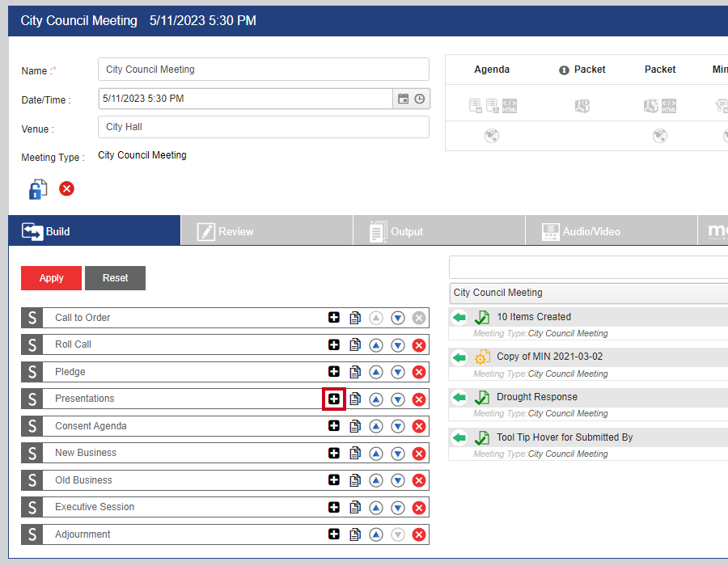Generate Agenda Word document icon
Image resolution: width=728 pixels, height=566 pixels.
pyautogui.click(x=475, y=106)
